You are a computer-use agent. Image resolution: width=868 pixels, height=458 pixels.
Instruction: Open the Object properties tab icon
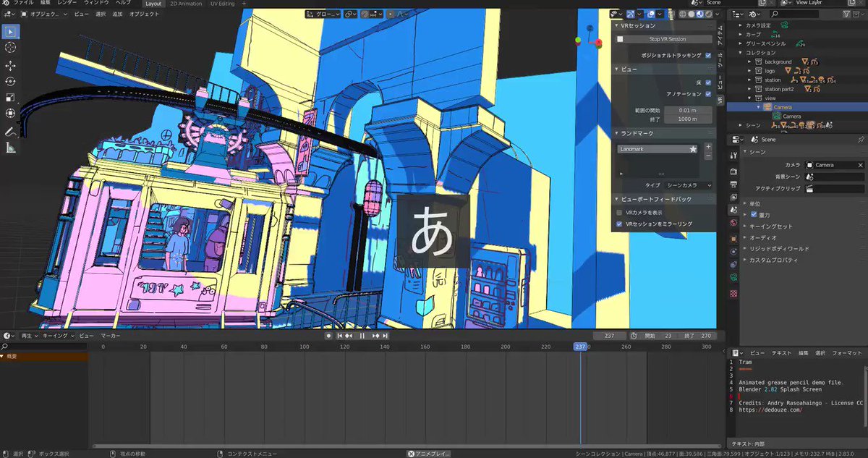click(733, 238)
